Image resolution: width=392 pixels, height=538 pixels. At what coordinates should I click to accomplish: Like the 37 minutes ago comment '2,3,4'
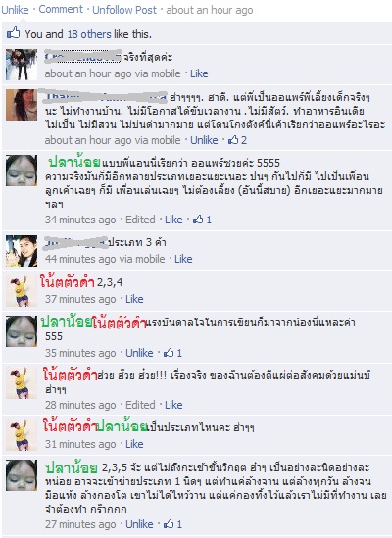coord(134,299)
